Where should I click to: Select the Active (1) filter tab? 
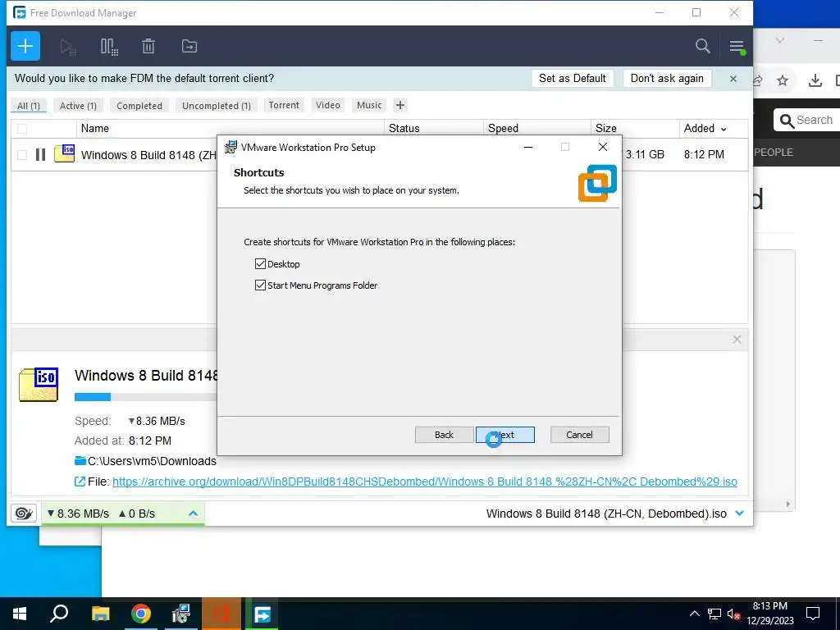click(78, 106)
